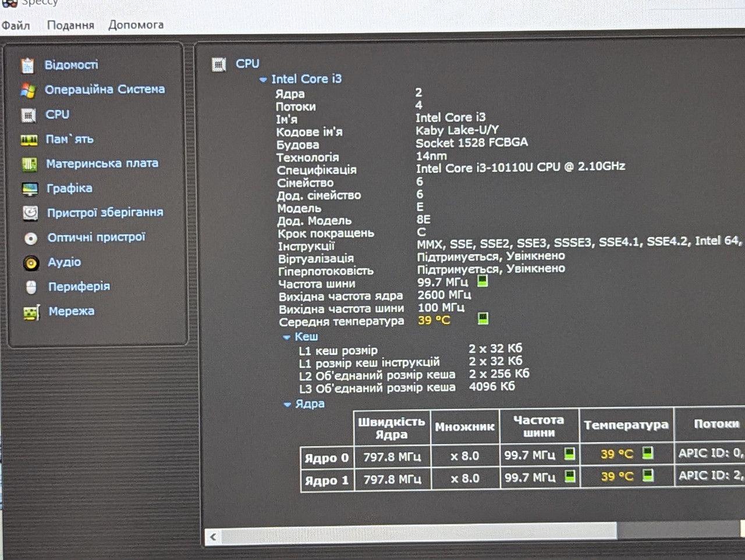Open the Периферія section
This screenshot has width=745, height=560.
coord(79,287)
